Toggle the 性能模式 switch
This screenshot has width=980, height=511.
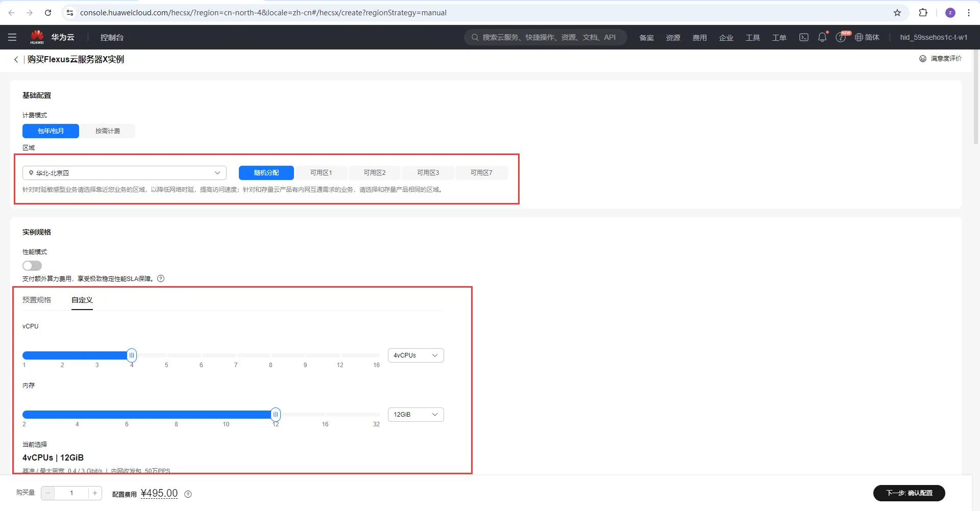tap(32, 266)
